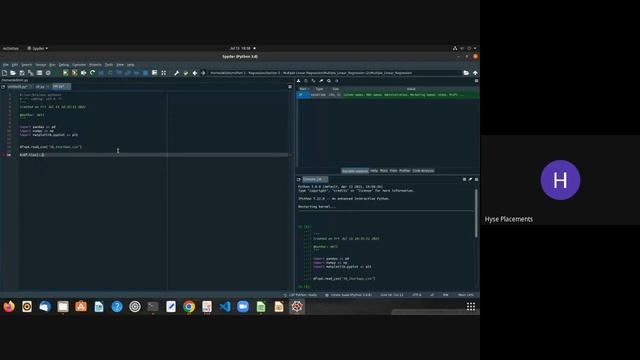
Task: Open the Terminal from the dock
Action: tap(153, 307)
